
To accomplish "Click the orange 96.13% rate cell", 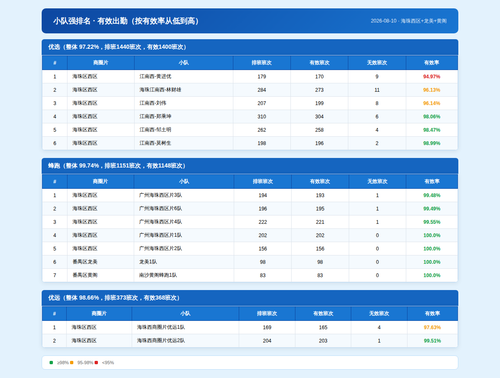I will 432,90.
